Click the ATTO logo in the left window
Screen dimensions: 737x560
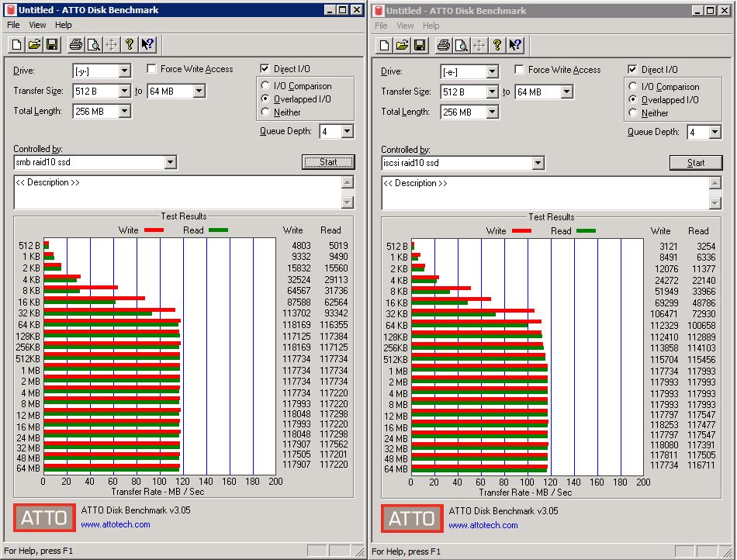[x=44, y=517]
